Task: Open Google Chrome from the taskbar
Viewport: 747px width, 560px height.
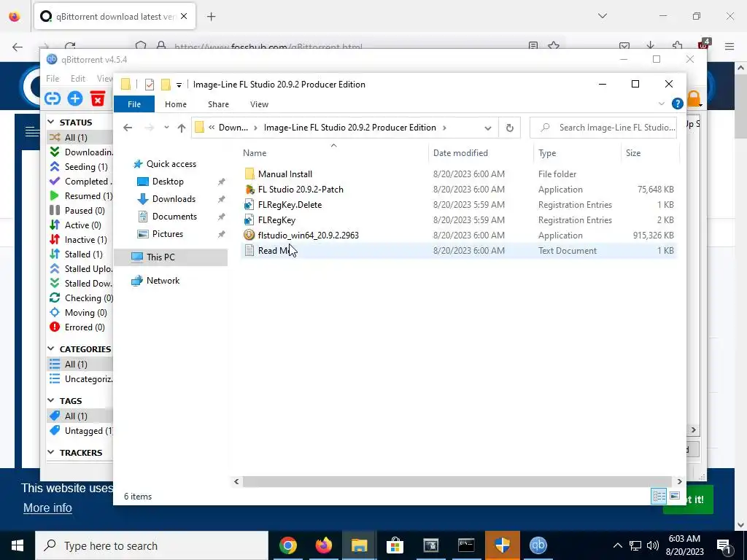Action: point(288,545)
